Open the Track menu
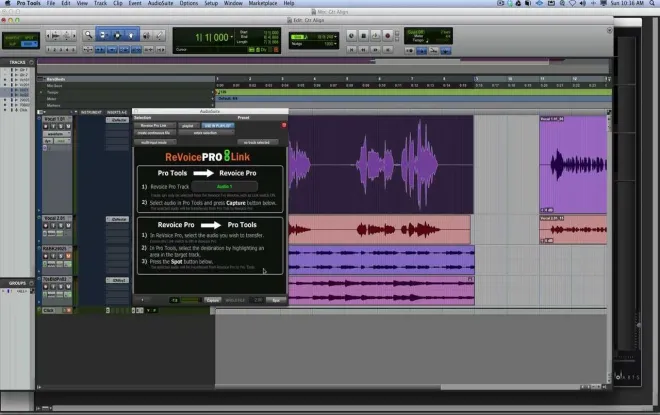The height and width of the screenshot is (415, 660). point(100,3)
